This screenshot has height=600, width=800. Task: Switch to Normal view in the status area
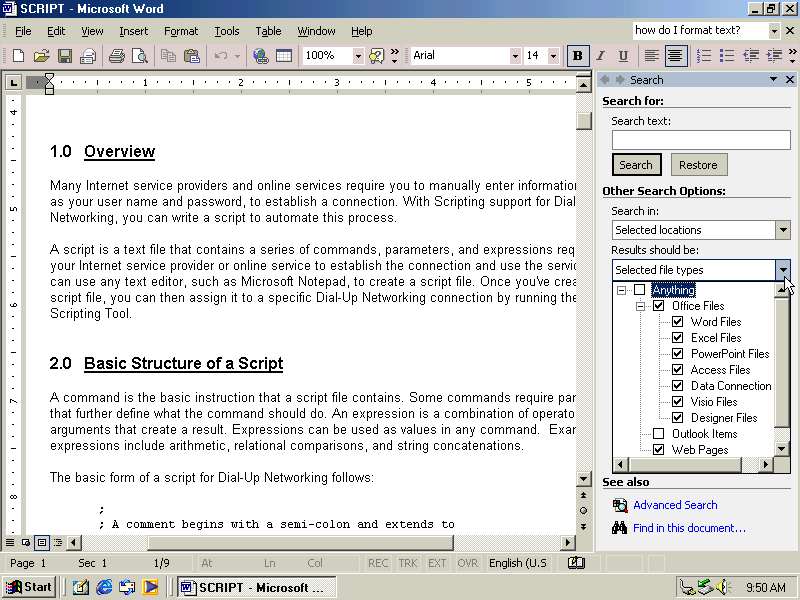[10, 542]
